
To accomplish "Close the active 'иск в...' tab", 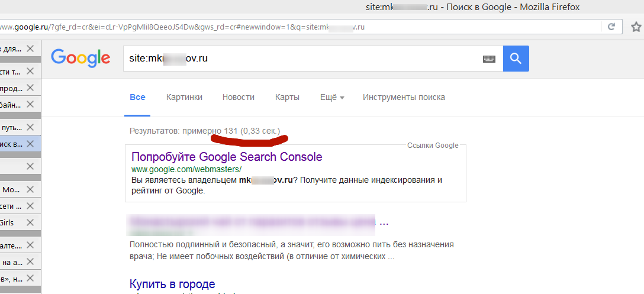I will 30,144.
